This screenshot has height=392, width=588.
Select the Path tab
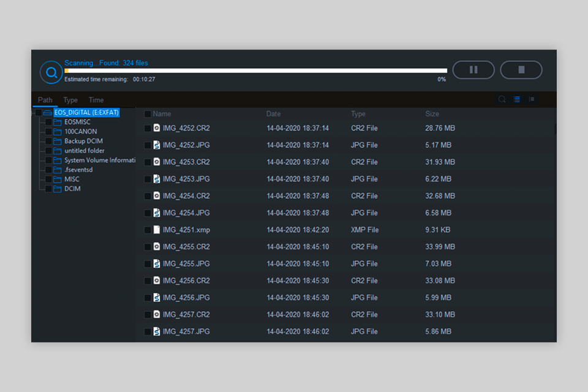tap(45, 100)
